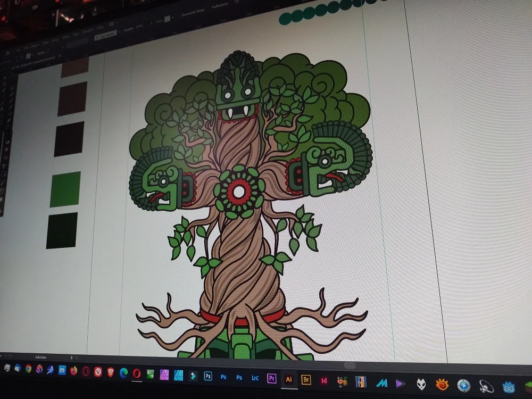Open the Help menu

coord(101,27)
